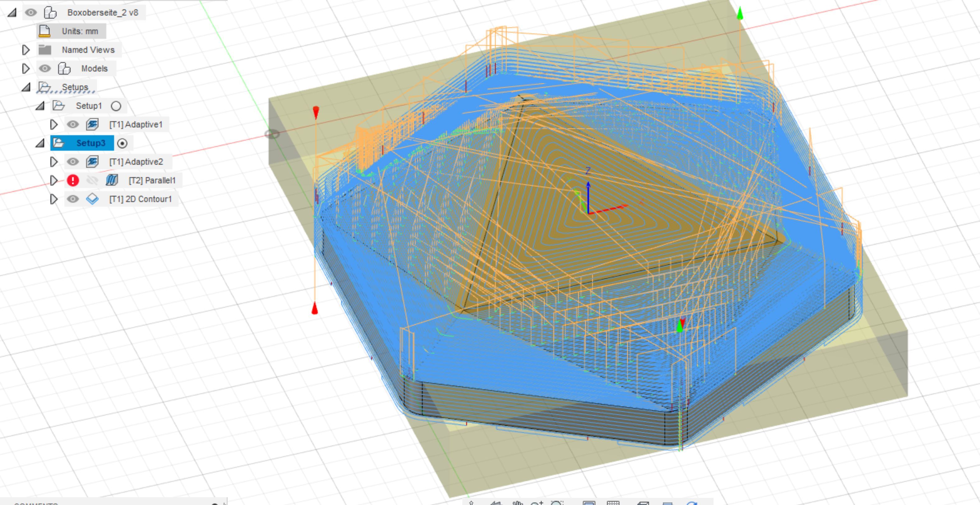The height and width of the screenshot is (505, 980).
Task: Click the green start arrow at stock top corner
Action: (x=740, y=13)
